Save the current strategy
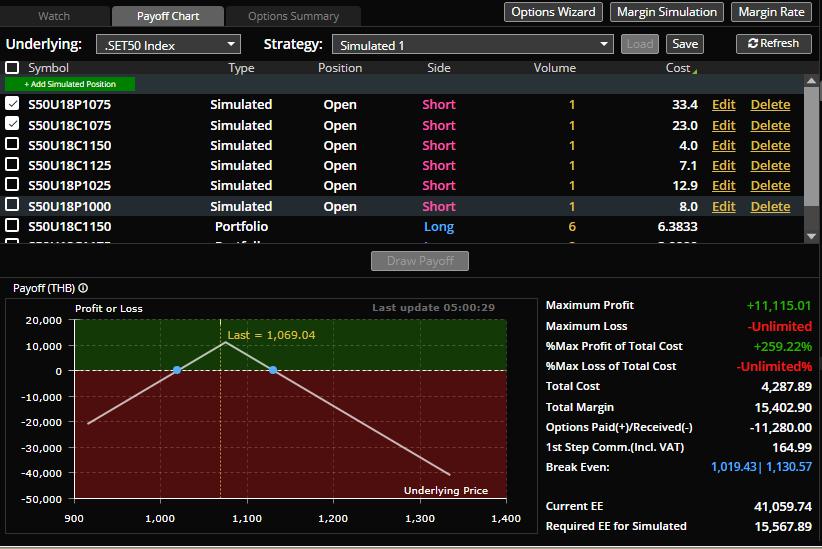 click(x=685, y=44)
